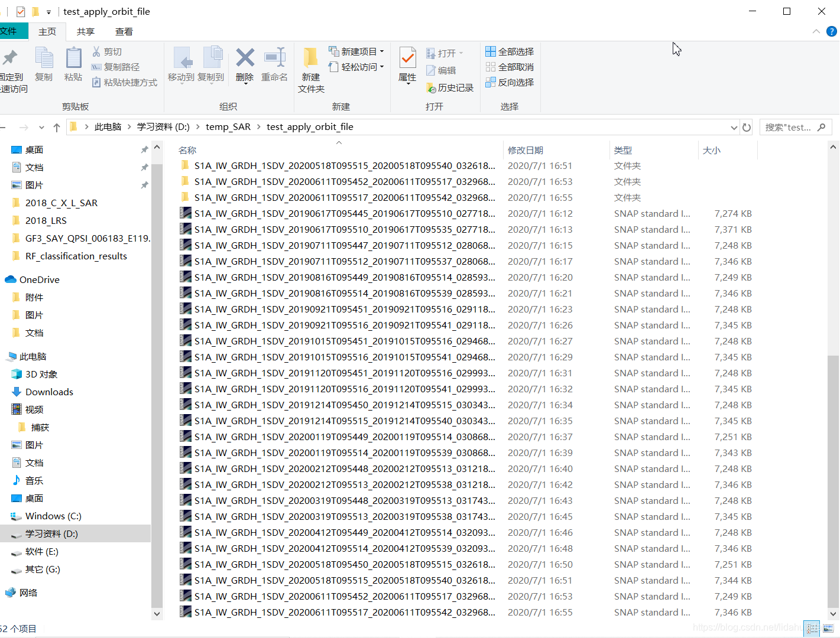The width and height of the screenshot is (840, 638).
Task: Focus the search box for test folder
Action: (795, 128)
